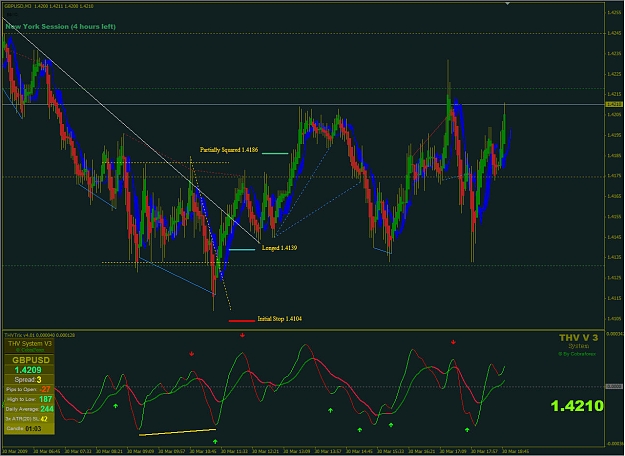Click highlighted current price tag on price axis

(613, 104)
